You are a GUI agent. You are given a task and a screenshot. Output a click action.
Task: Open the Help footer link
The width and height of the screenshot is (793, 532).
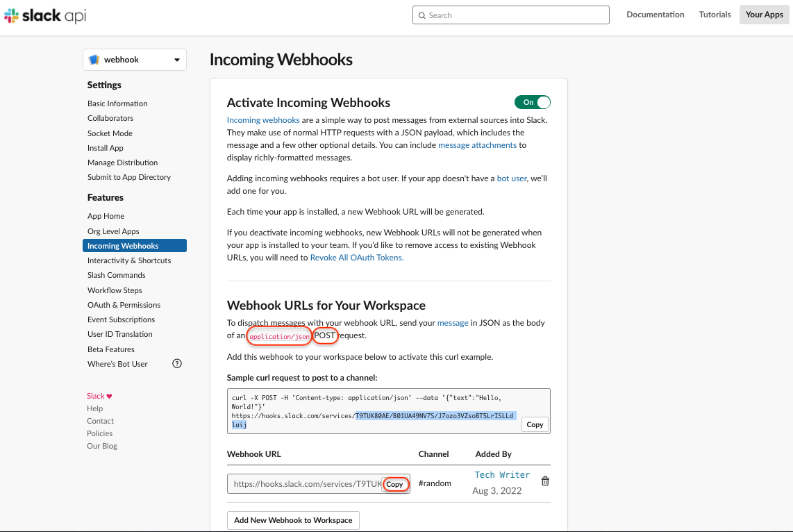coord(94,408)
